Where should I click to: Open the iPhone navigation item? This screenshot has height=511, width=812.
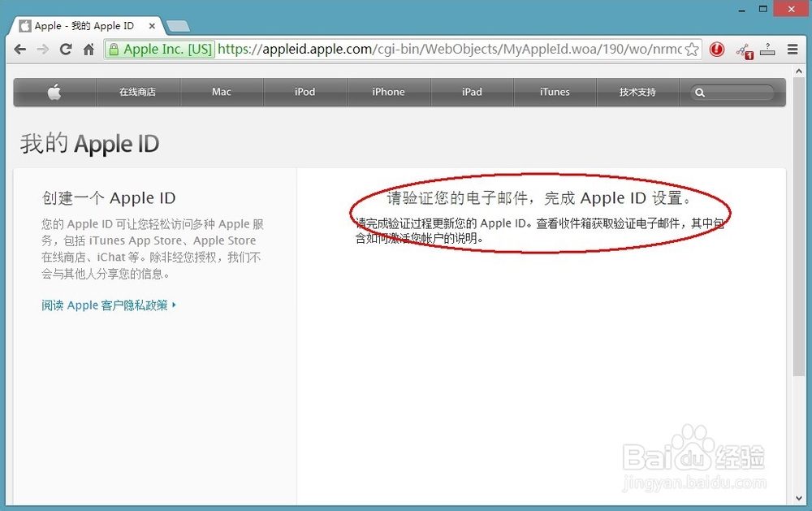pyautogui.click(x=388, y=93)
